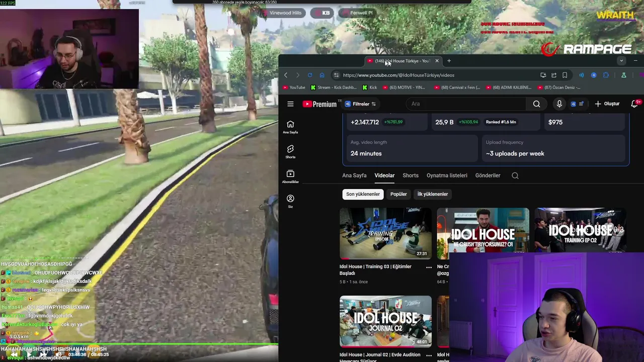Switch to channel Ana Sayfa tab
Viewport: 644px width, 362px height.
[354, 175]
